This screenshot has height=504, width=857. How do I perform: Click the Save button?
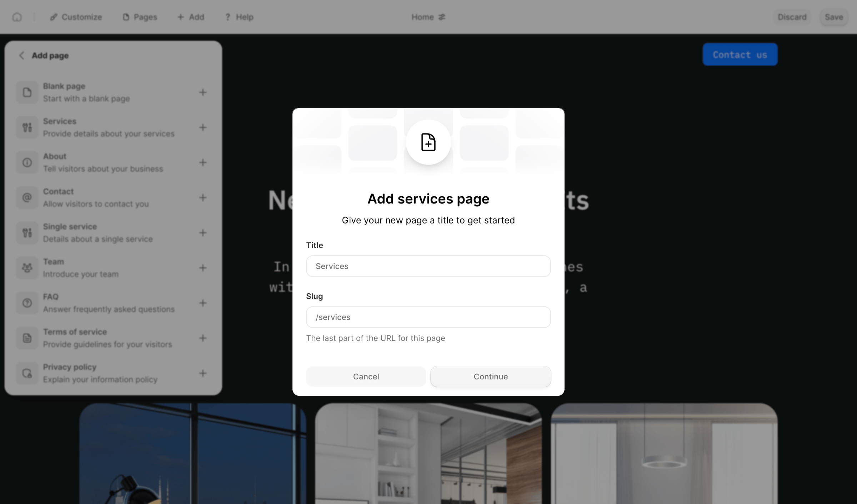pyautogui.click(x=834, y=17)
